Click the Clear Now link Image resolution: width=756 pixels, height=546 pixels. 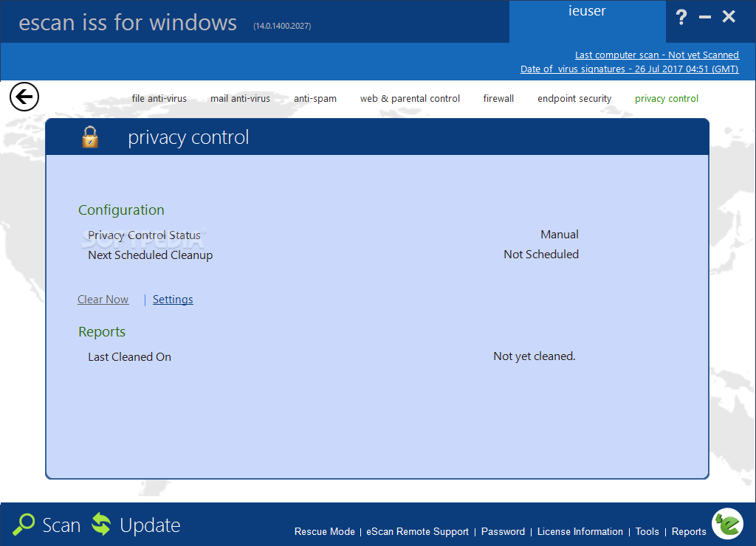point(103,300)
